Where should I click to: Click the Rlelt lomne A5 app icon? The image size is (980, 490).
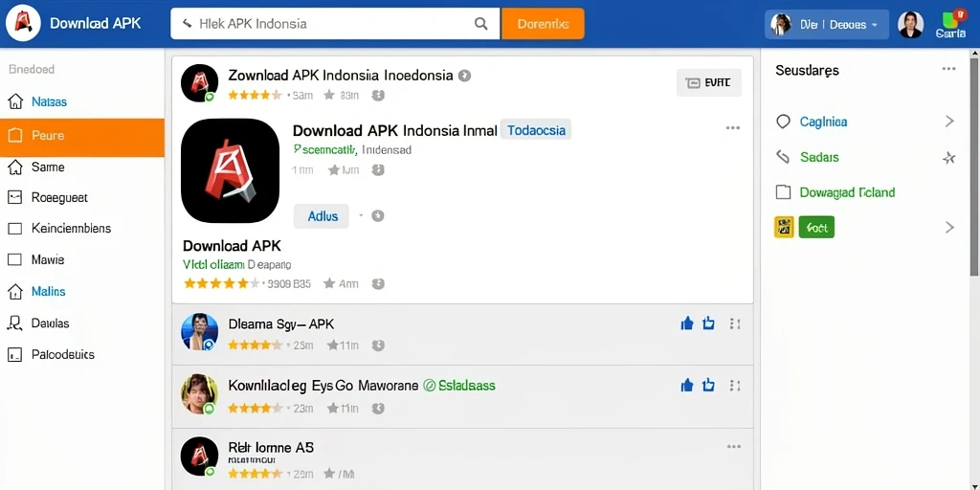[x=199, y=457]
